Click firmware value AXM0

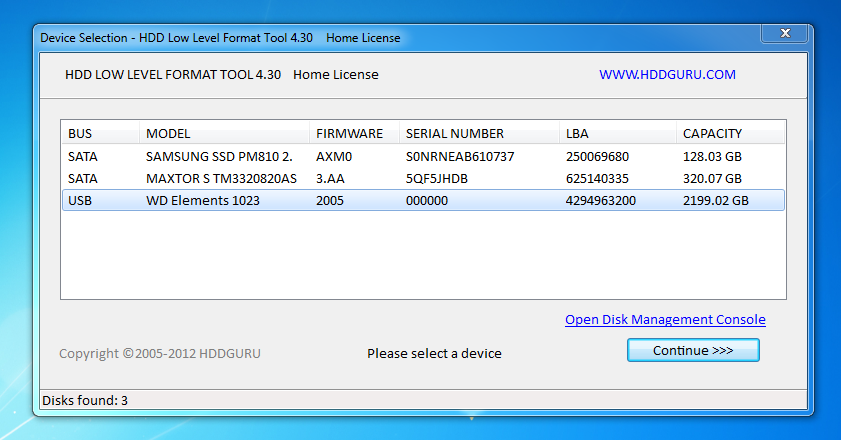point(334,157)
